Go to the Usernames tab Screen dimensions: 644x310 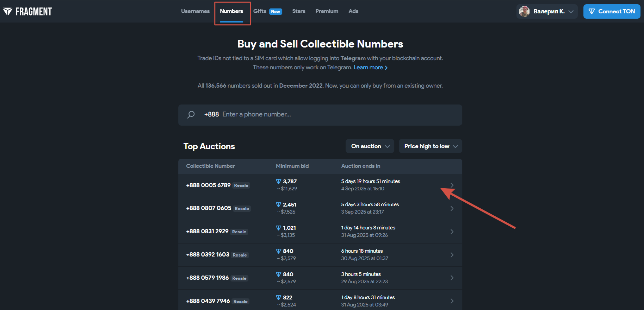pyautogui.click(x=195, y=11)
